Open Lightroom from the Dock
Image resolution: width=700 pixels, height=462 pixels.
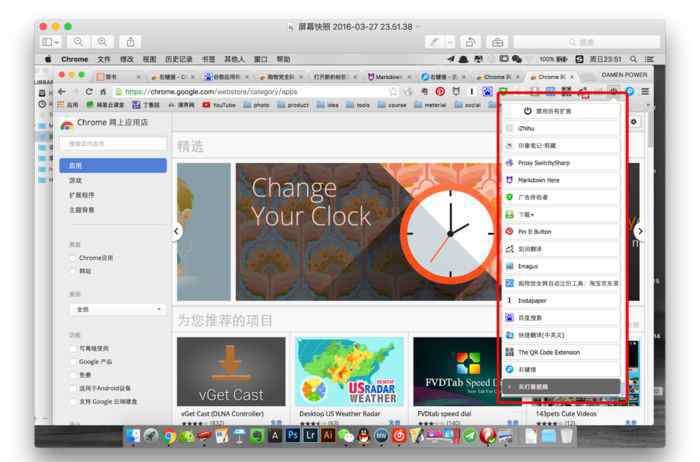click(x=310, y=435)
